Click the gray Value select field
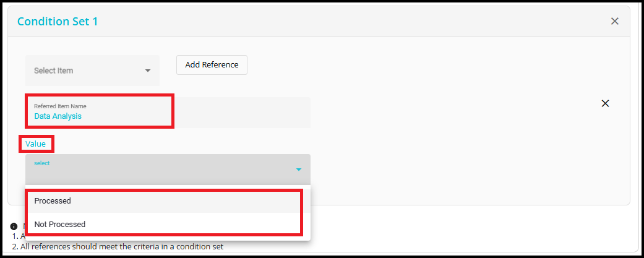 168,170
